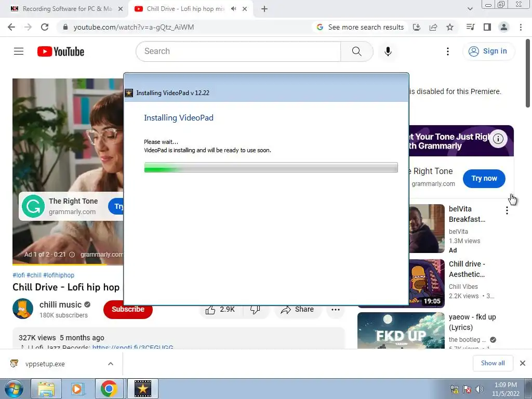532x399 pixels.
Task: Subscribe to chilli music channel
Action: [128, 309]
